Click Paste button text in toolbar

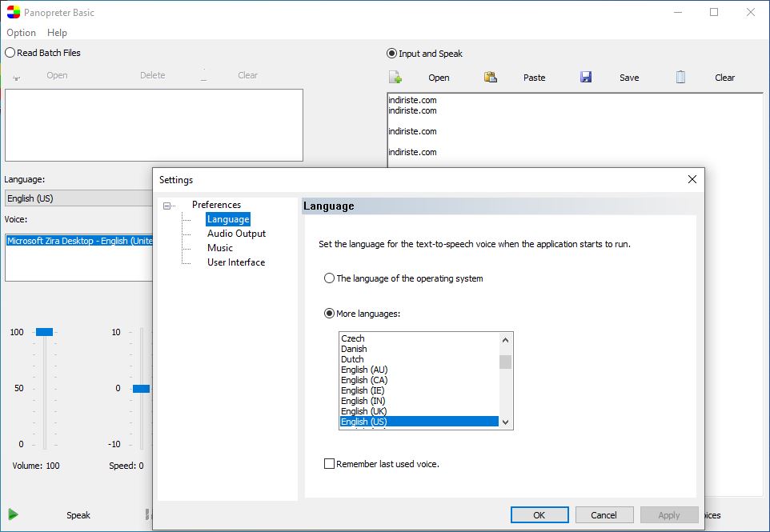535,78
